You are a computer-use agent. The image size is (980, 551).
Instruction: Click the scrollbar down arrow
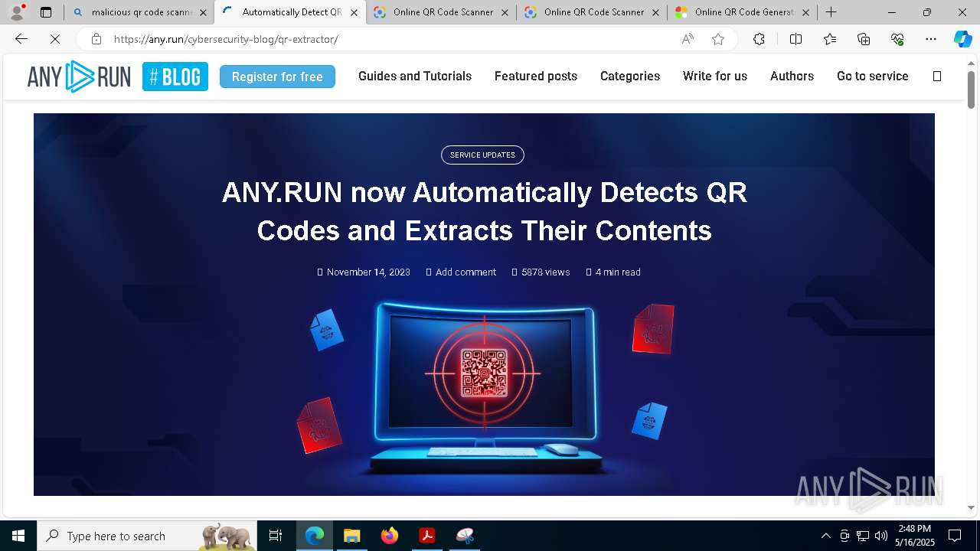971,507
